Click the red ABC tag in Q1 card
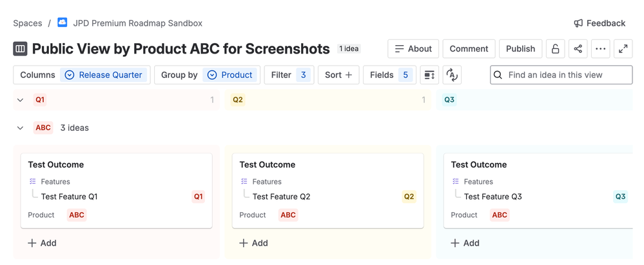This screenshot has height=265, width=644. click(77, 215)
